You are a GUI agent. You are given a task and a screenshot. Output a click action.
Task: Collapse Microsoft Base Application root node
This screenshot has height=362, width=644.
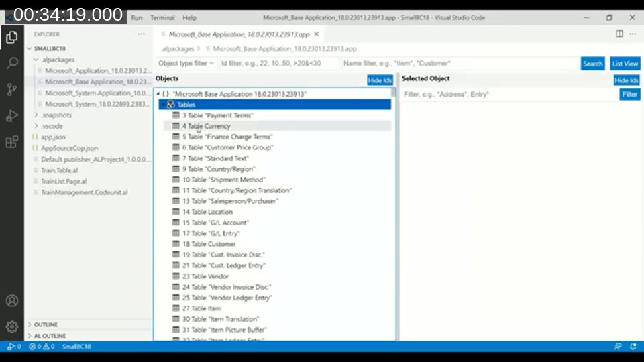158,94
